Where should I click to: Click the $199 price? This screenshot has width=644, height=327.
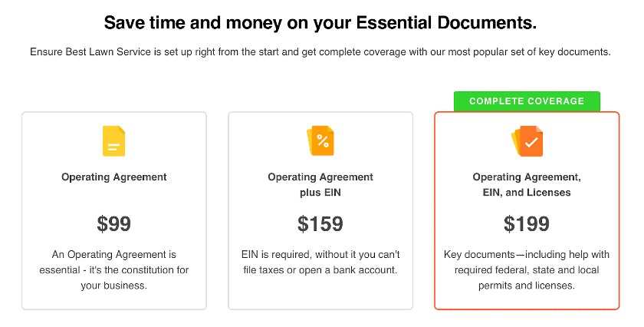[527, 224]
